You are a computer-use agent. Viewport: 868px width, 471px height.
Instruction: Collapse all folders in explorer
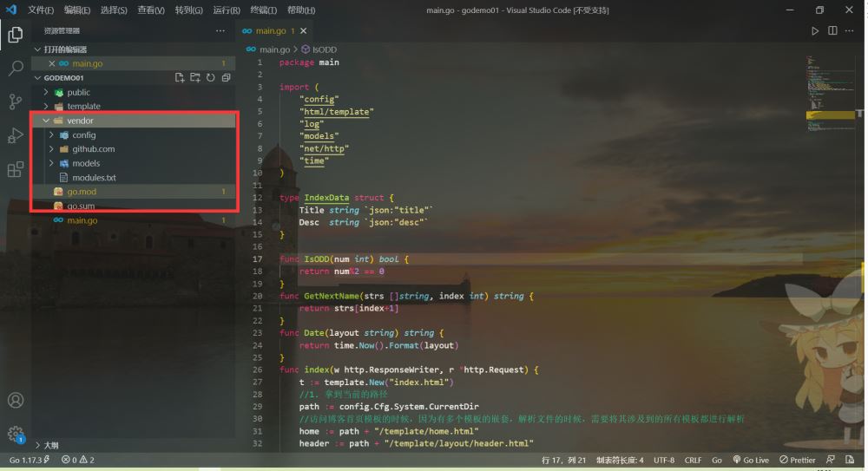[x=226, y=77]
